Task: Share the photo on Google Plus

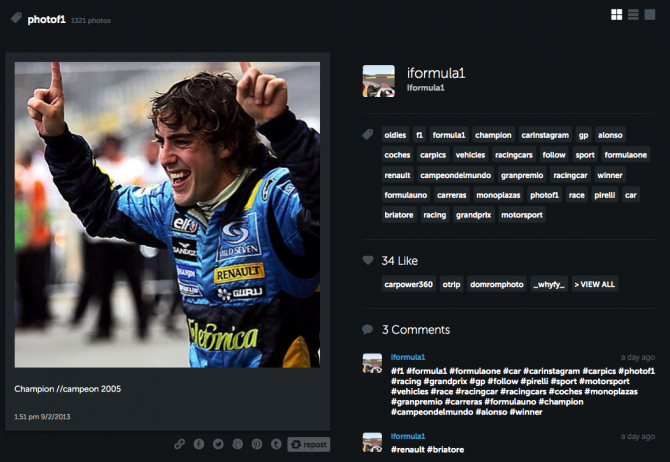Action: point(237,444)
